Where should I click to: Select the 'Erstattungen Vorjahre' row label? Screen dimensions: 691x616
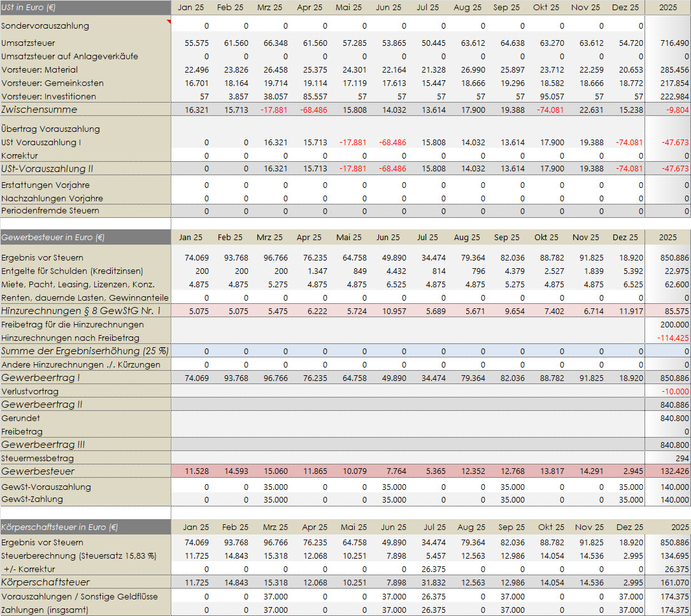pos(45,185)
